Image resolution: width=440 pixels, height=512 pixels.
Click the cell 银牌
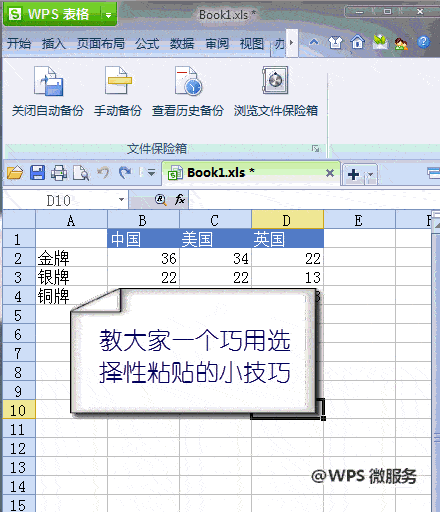(x=71, y=277)
